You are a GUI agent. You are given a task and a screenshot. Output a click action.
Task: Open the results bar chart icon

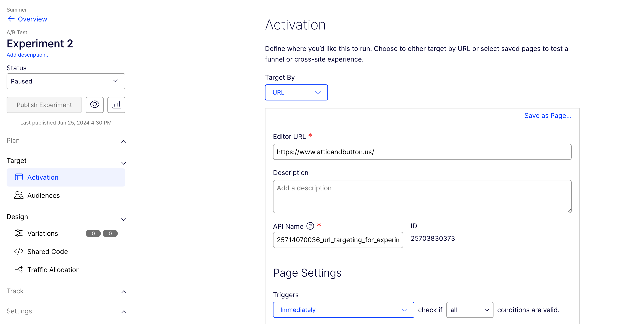[x=116, y=104]
